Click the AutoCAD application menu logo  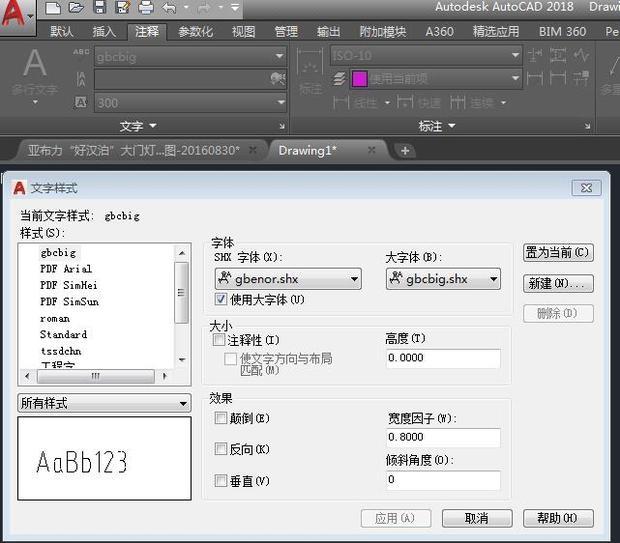point(15,14)
